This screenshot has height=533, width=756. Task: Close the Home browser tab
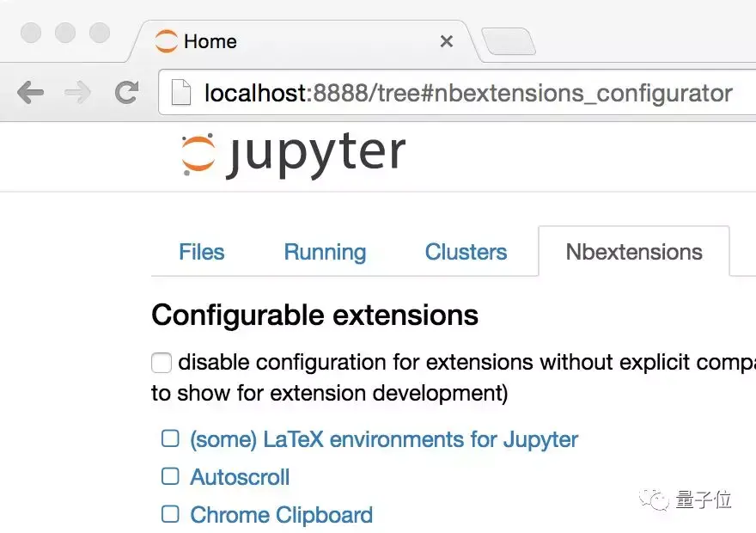pyautogui.click(x=446, y=40)
